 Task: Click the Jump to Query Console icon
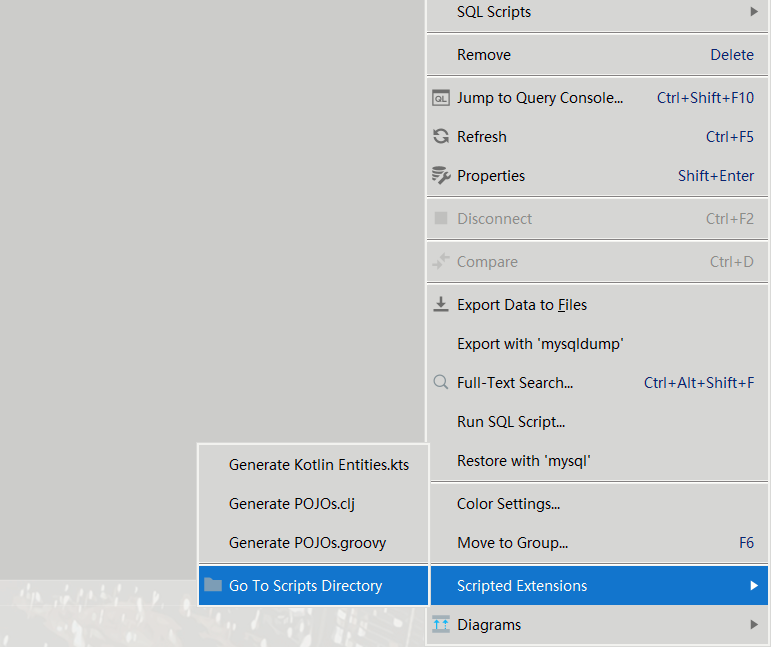pos(440,98)
